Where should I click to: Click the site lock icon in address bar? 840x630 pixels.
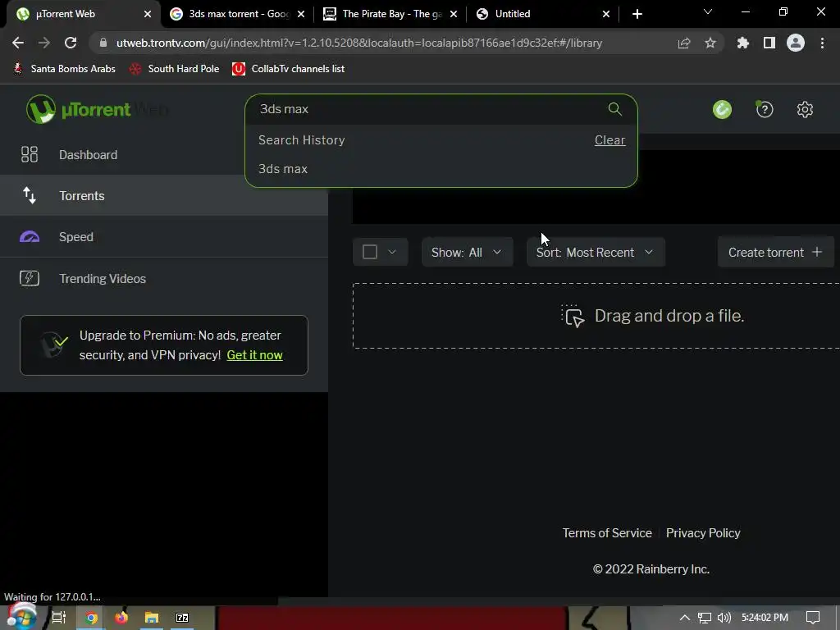103,43
